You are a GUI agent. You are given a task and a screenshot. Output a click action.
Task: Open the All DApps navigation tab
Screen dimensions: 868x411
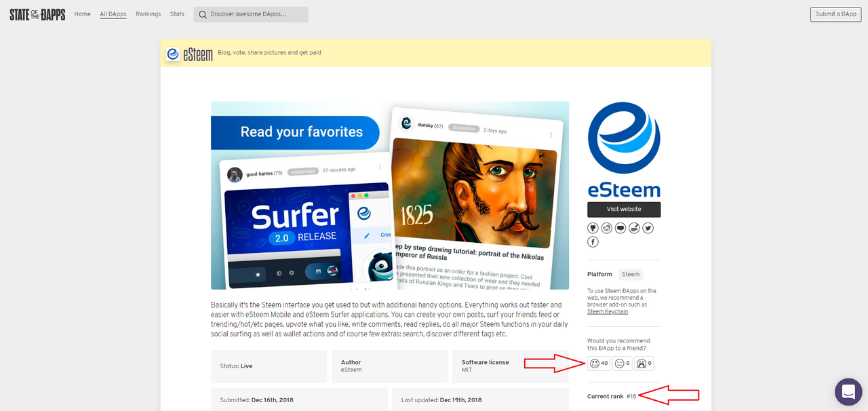(x=113, y=14)
